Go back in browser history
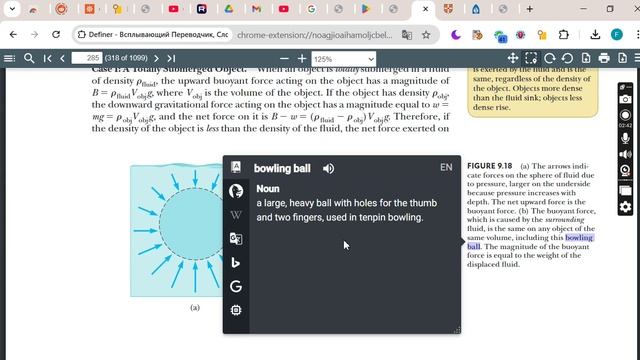Image resolution: width=640 pixels, height=360 pixels. point(13,35)
